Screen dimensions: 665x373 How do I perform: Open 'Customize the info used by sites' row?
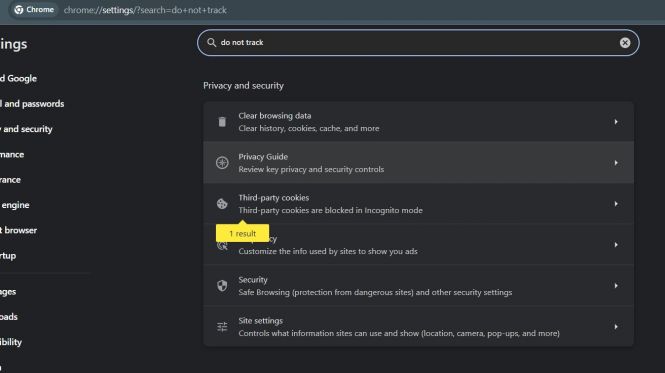coord(418,245)
